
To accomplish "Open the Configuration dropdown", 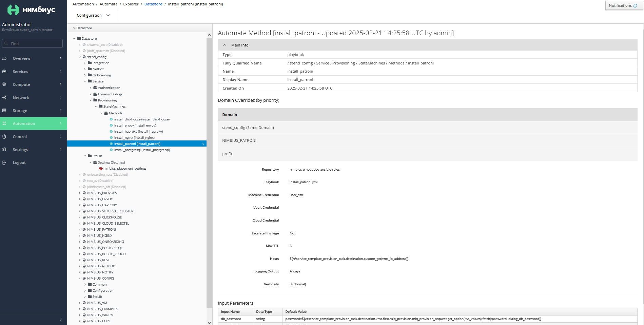I will coord(93,15).
